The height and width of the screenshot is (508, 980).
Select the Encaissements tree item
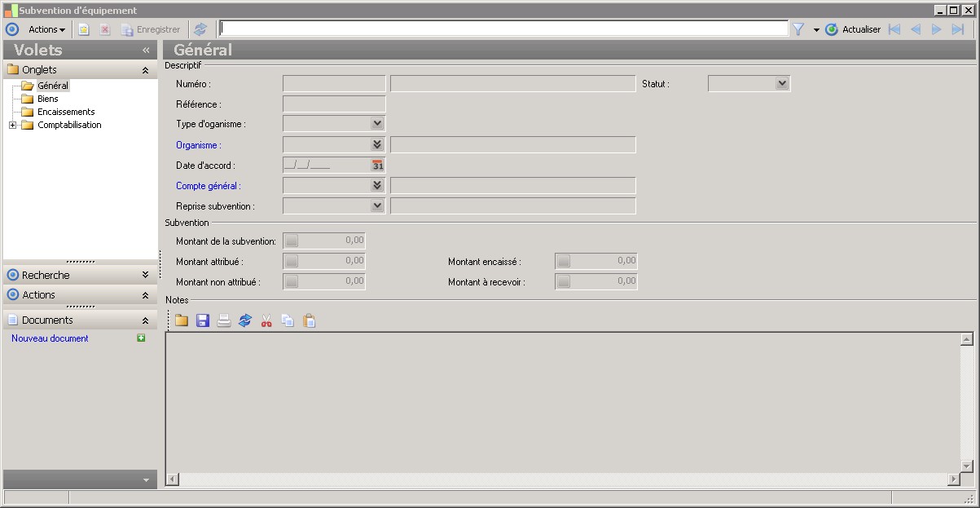[66, 112]
